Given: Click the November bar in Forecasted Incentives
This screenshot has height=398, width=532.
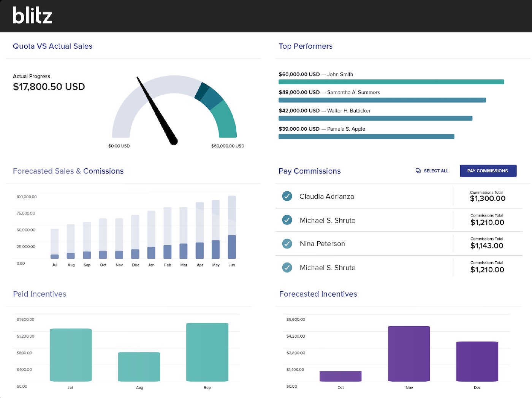Looking at the screenshot, I should tap(409, 353).
